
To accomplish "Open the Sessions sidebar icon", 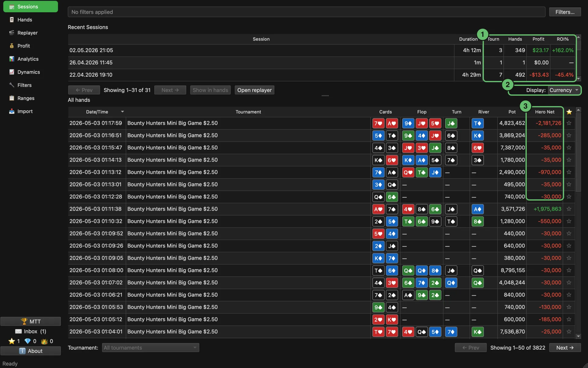I will [x=12, y=7].
